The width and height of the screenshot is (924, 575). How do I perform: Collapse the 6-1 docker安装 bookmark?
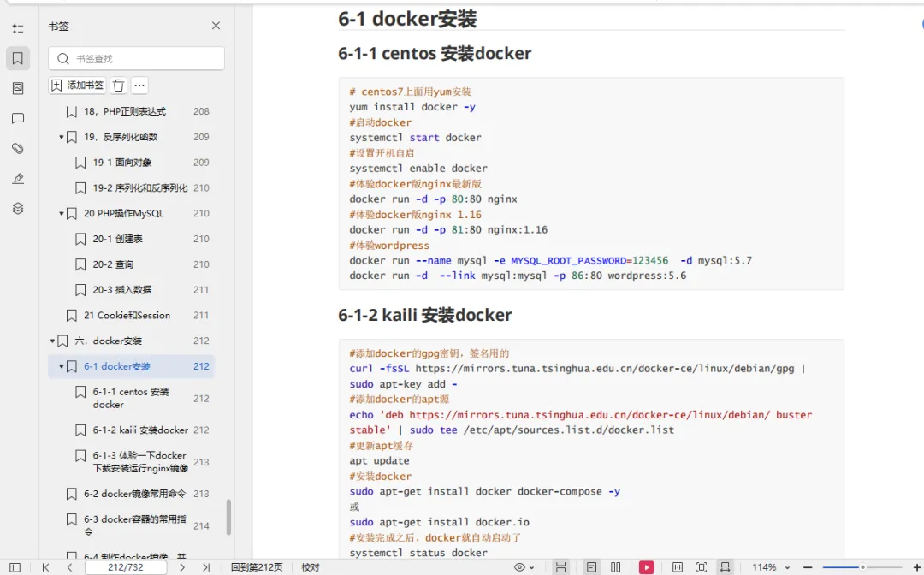click(62, 366)
